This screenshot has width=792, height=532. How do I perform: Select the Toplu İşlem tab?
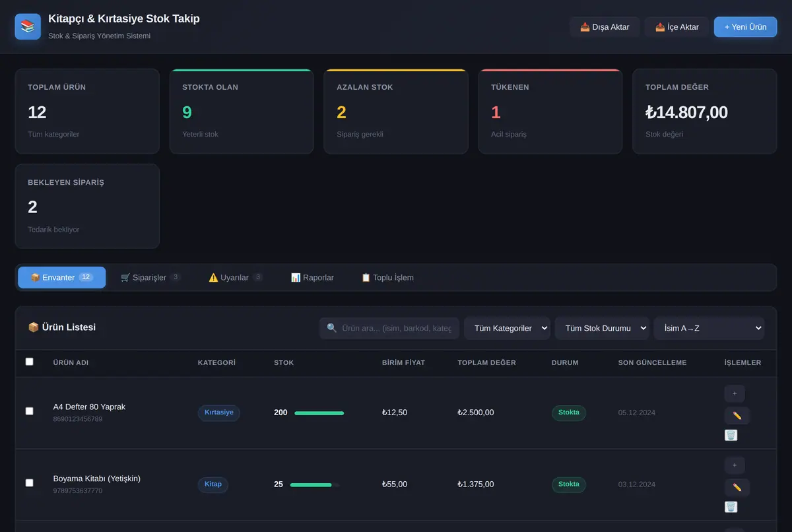387,277
